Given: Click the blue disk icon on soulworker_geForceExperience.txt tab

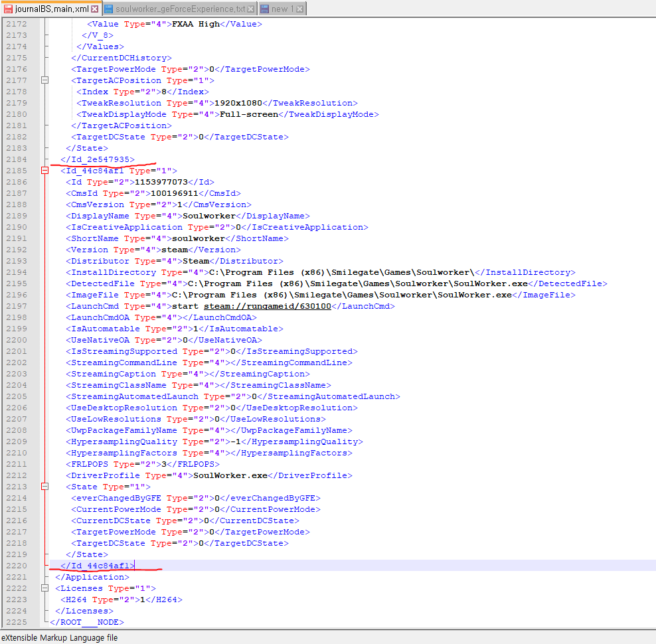Looking at the screenshot, I should tap(109, 9).
